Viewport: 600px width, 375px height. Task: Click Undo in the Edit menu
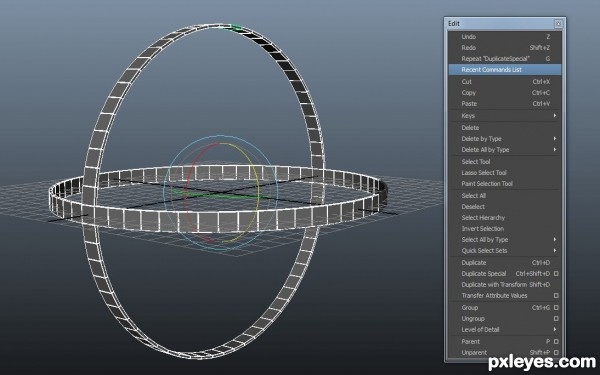505,37
